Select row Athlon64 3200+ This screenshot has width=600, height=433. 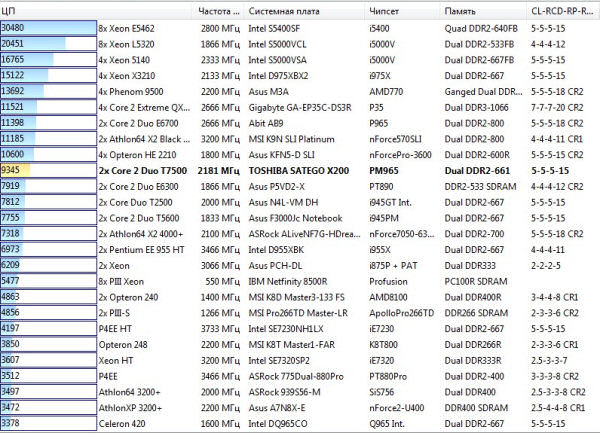click(x=300, y=392)
